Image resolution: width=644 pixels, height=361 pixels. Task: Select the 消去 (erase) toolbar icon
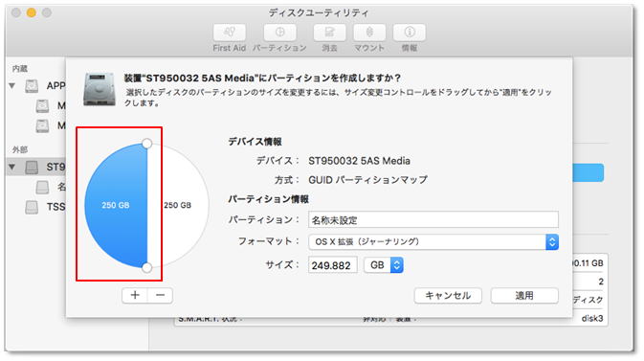(329, 33)
